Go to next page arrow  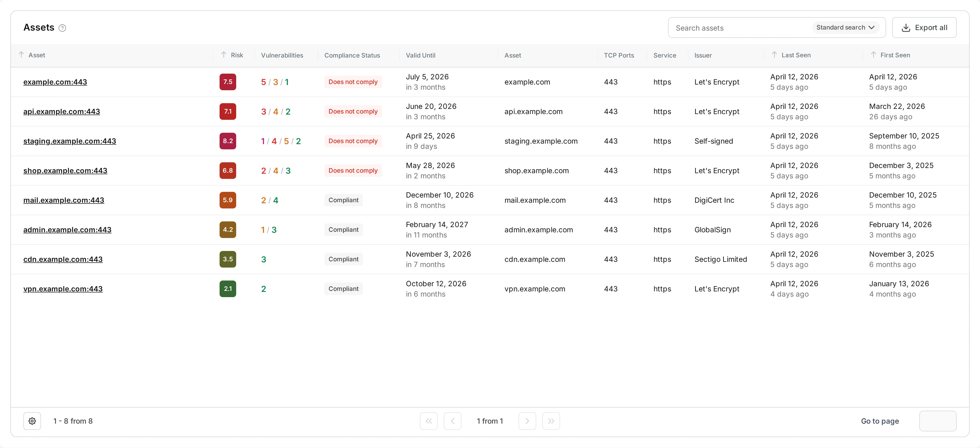click(x=527, y=421)
